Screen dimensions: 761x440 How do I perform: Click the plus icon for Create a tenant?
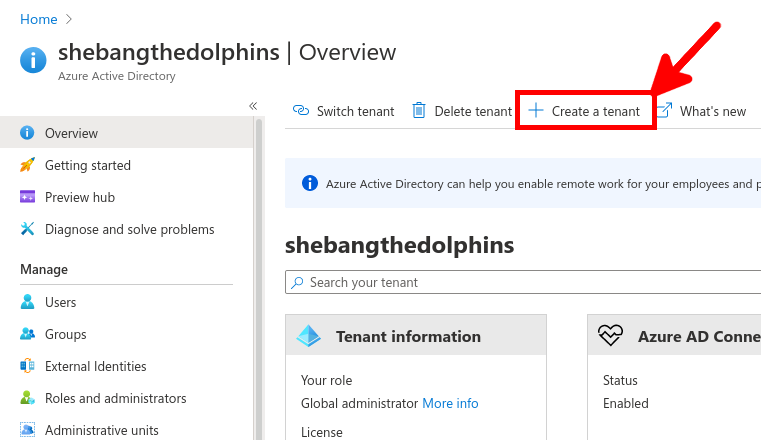click(535, 111)
